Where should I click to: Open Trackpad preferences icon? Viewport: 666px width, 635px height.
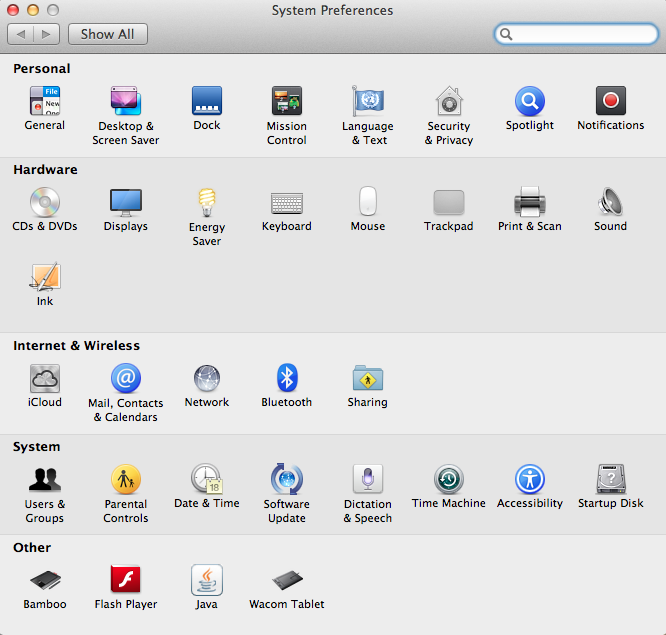tap(449, 202)
